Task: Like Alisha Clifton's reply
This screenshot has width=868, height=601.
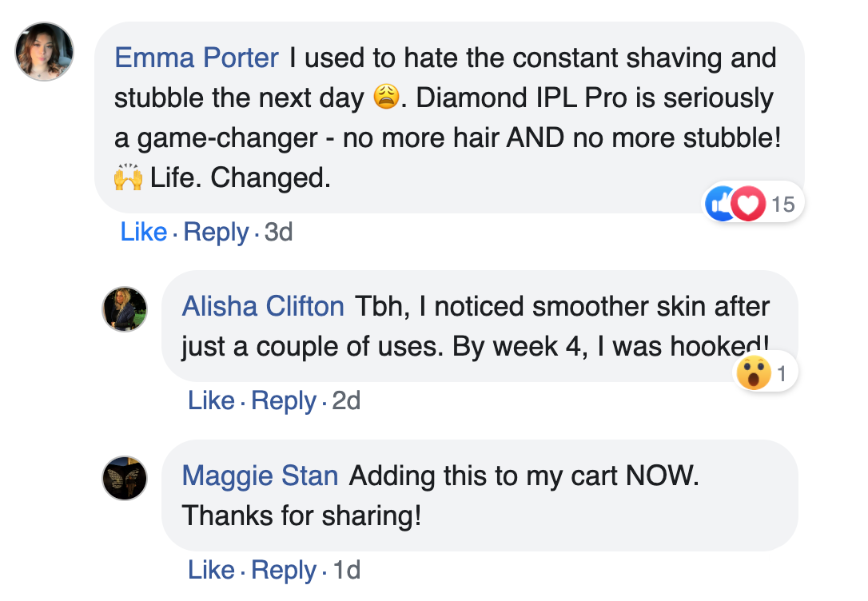Action: [211, 400]
